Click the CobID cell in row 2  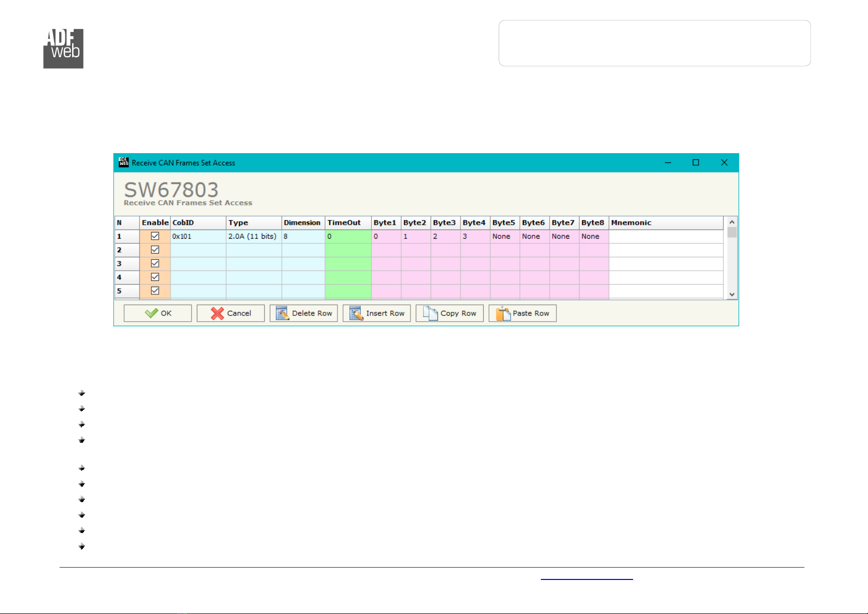(198, 250)
